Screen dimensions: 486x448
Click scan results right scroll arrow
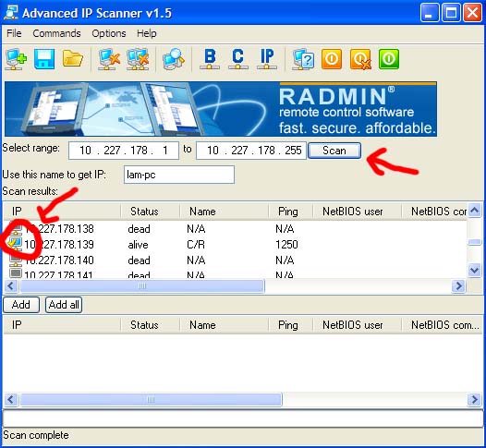[458, 285]
